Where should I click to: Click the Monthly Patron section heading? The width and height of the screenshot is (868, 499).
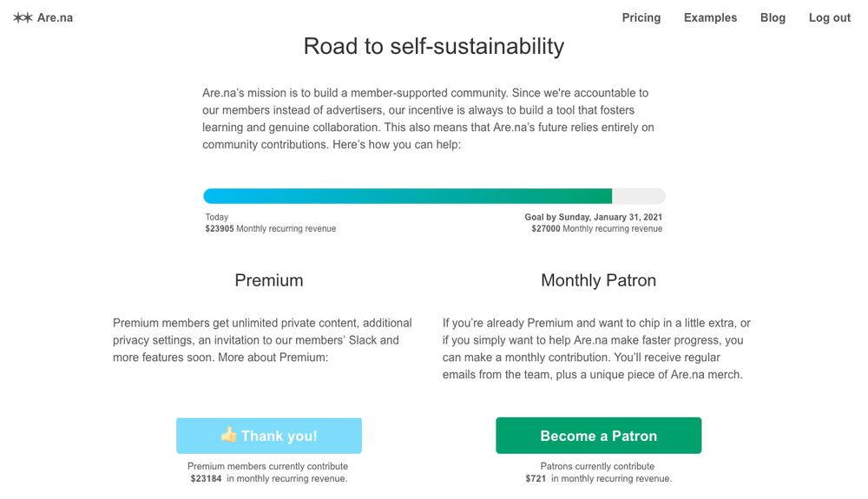coord(598,280)
